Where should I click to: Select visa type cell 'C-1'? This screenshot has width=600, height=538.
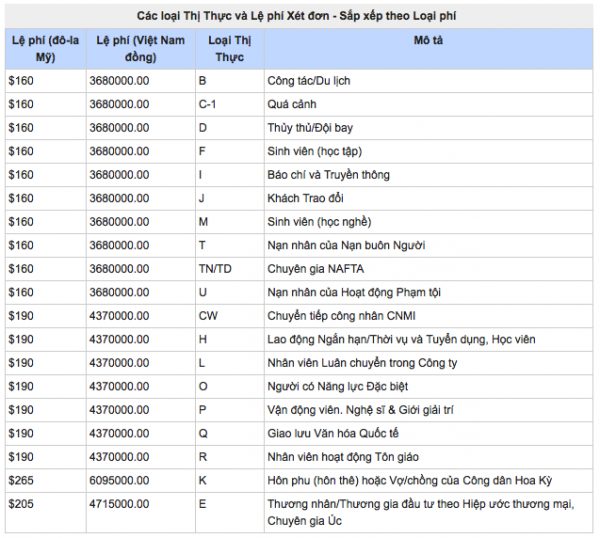230,104
